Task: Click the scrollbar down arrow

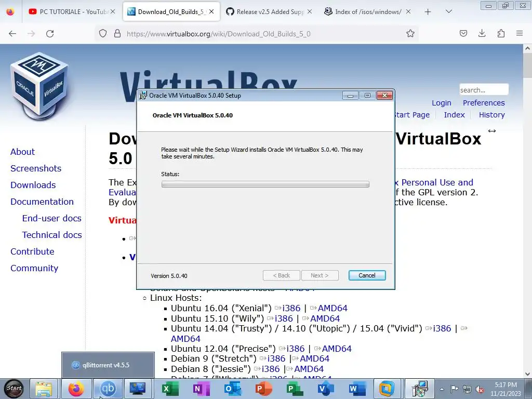Action: pos(527,374)
